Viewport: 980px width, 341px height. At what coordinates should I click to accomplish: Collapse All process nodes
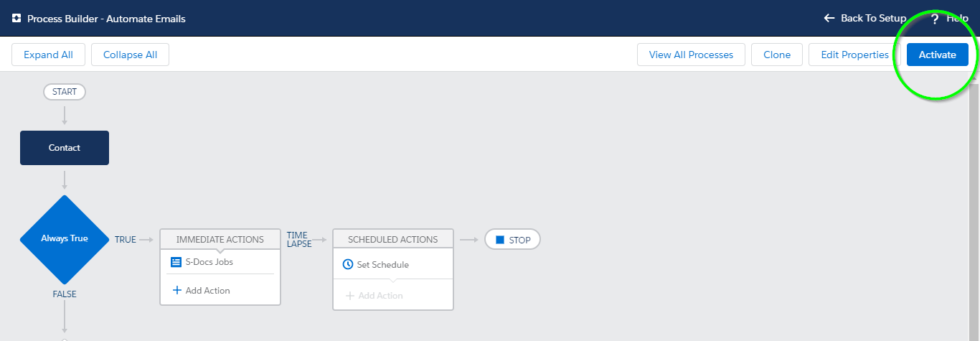pyautogui.click(x=130, y=55)
